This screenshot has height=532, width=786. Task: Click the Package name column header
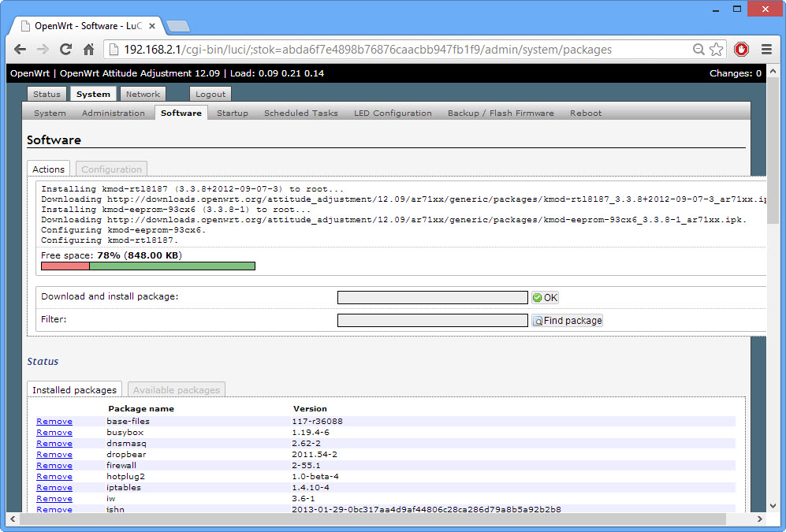click(x=141, y=409)
